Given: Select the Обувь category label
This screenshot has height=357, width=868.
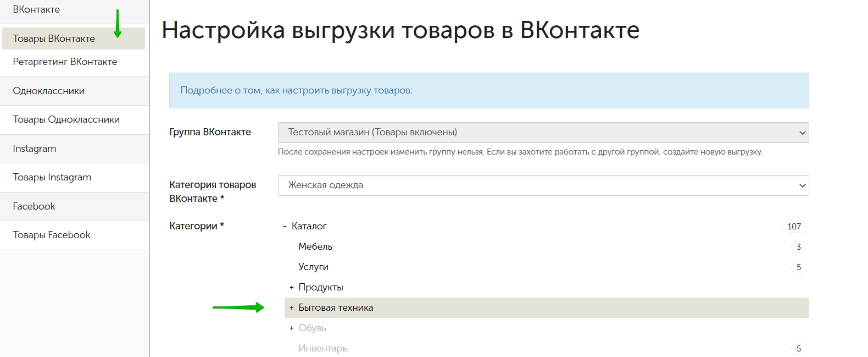Looking at the screenshot, I should (312, 328).
